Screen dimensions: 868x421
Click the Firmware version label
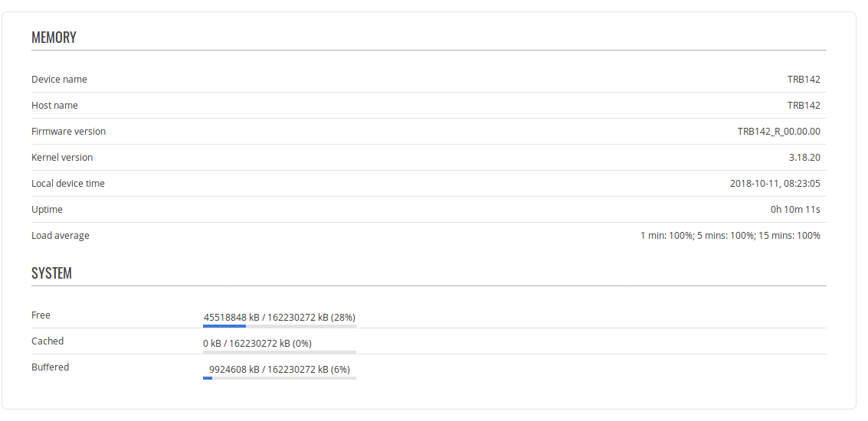coord(68,132)
